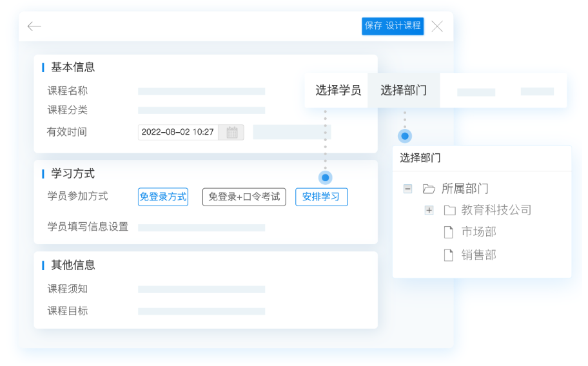Click the 有效时间 date input field
The image size is (588, 366).
[178, 132]
